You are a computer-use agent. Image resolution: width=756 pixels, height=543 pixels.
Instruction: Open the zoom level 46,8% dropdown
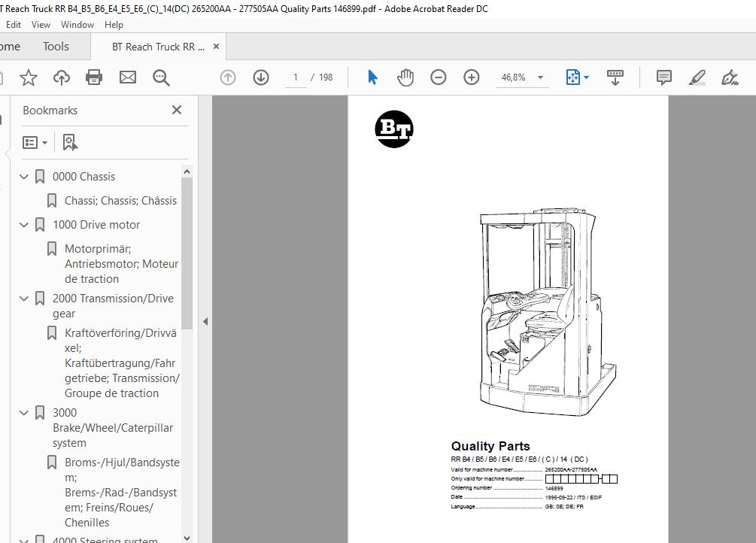click(540, 77)
